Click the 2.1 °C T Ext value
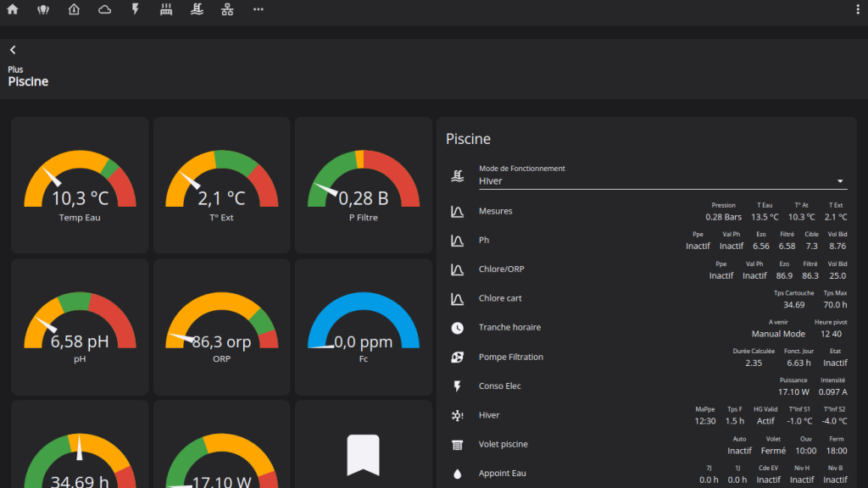The height and width of the screenshot is (488, 868). coord(836,217)
